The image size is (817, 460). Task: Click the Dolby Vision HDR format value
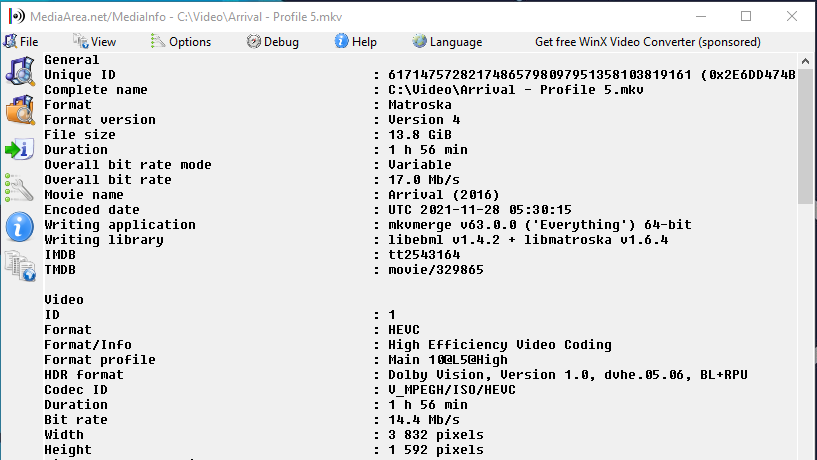568,375
